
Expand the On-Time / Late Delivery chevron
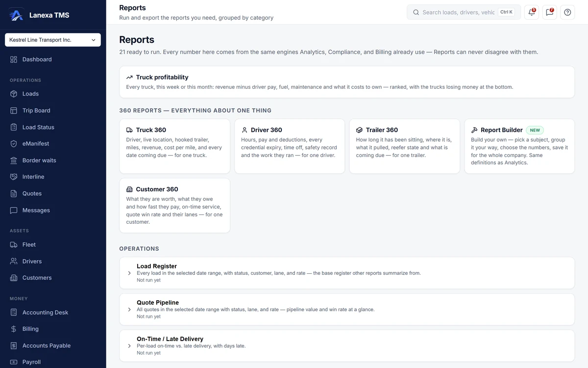pos(129,346)
